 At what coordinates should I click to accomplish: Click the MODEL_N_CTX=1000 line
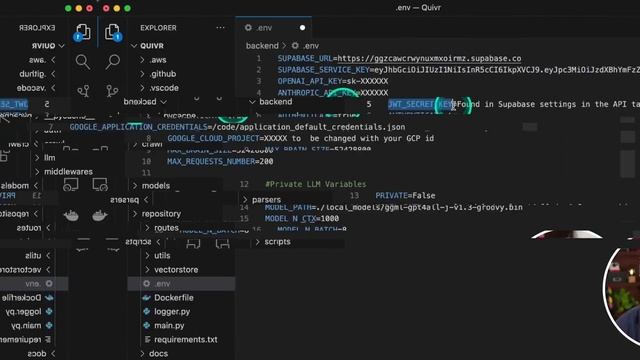[x=302, y=218]
